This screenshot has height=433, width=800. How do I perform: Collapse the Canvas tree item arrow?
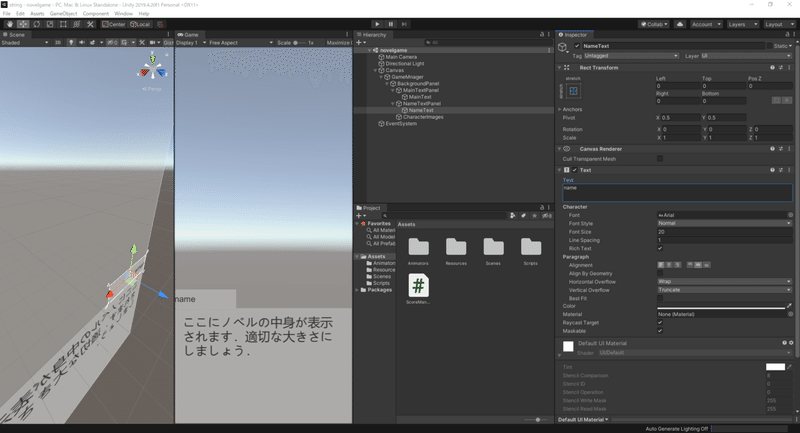[376, 70]
